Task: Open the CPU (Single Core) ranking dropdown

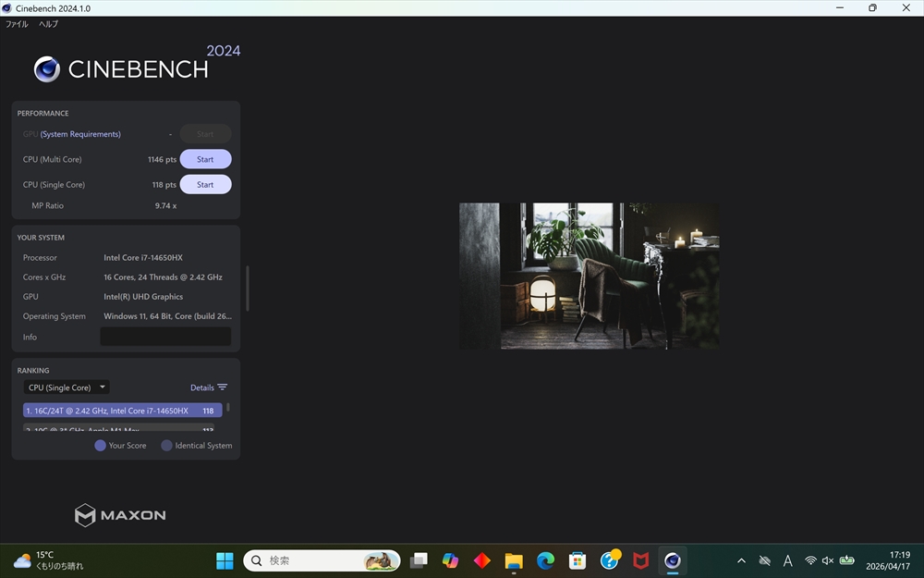Action: pyautogui.click(x=66, y=387)
